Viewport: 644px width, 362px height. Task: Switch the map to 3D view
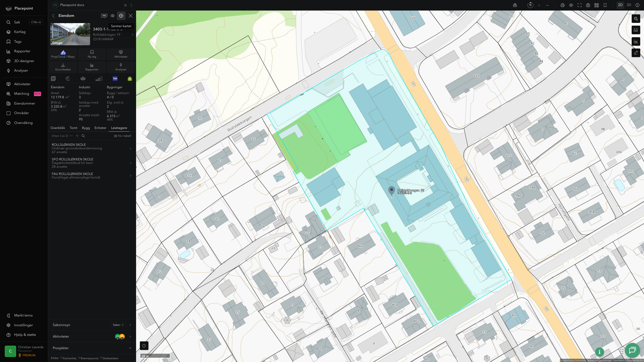pos(629,5)
